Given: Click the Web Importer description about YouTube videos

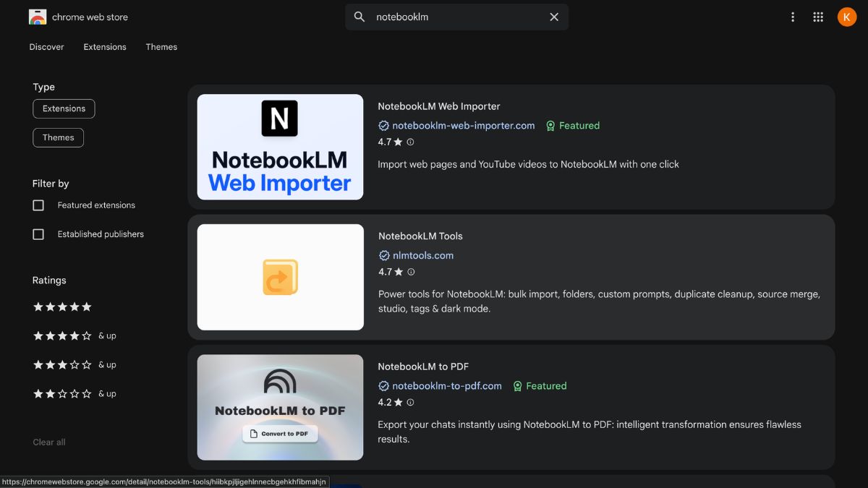Looking at the screenshot, I should pos(528,164).
